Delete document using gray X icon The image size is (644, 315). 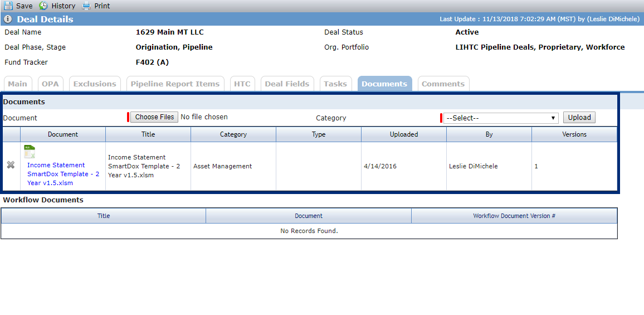pyautogui.click(x=11, y=165)
